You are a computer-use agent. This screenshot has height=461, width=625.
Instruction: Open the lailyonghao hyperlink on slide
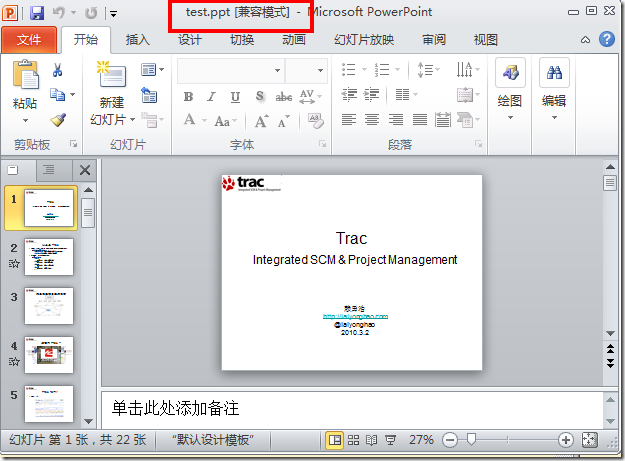click(355, 316)
